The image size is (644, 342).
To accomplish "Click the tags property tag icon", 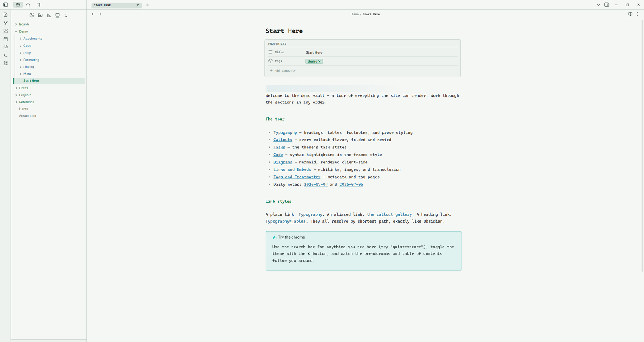I will click(270, 61).
